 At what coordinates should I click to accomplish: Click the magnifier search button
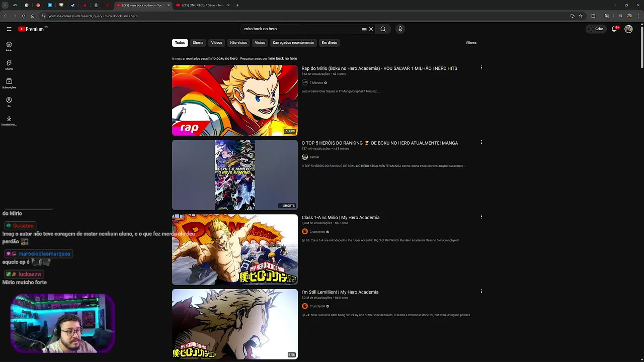(x=383, y=29)
